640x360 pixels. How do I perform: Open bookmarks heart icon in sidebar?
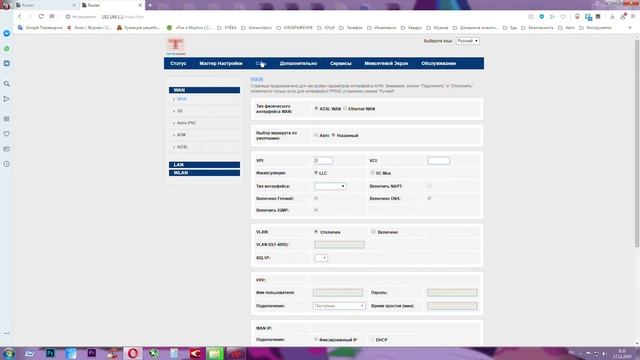pos(7,133)
